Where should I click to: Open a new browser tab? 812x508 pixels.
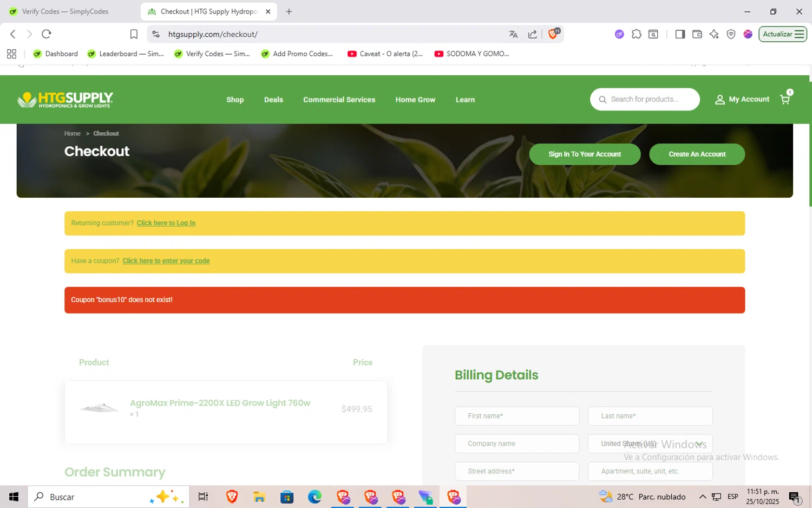pos(289,11)
